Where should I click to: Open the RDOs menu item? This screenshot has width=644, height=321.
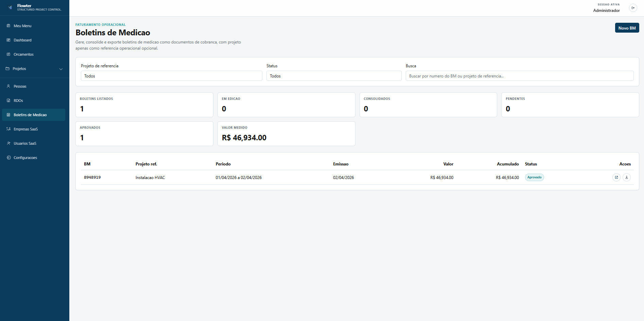click(18, 101)
